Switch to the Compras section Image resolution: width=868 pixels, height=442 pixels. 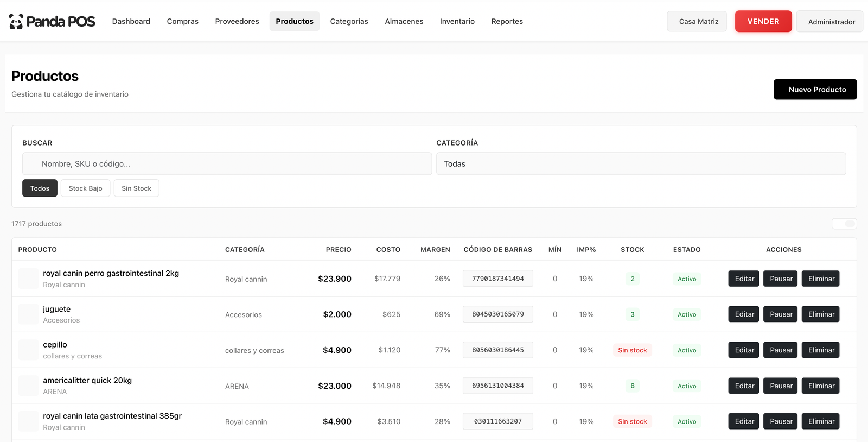coord(182,22)
